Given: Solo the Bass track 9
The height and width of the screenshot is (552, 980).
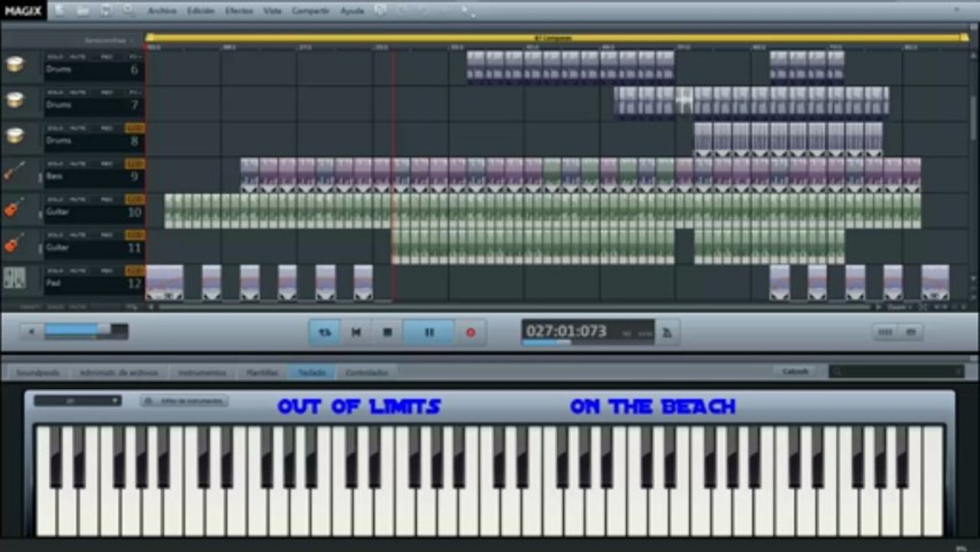Looking at the screenshot, I should point(55,164).
